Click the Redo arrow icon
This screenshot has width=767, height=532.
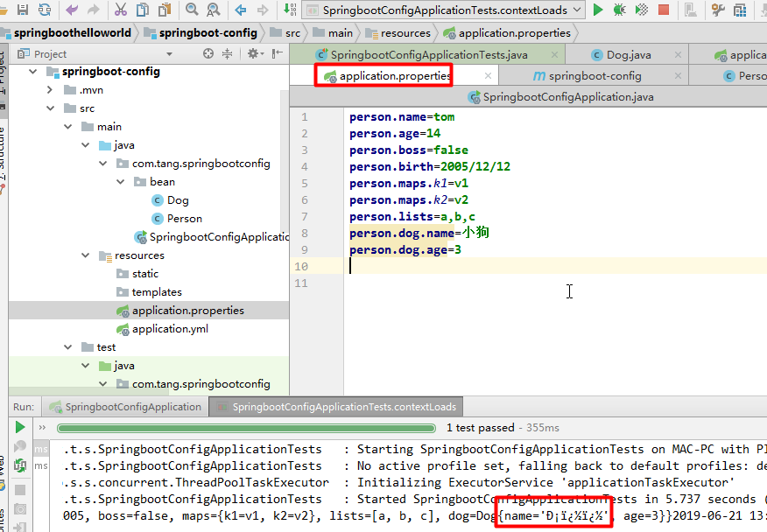tap(93, 10)
